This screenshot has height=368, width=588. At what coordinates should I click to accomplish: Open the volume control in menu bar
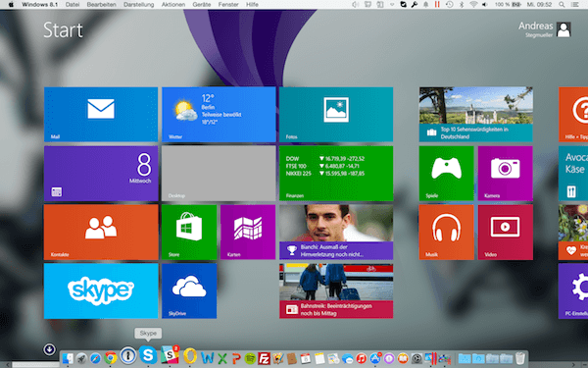485,5
